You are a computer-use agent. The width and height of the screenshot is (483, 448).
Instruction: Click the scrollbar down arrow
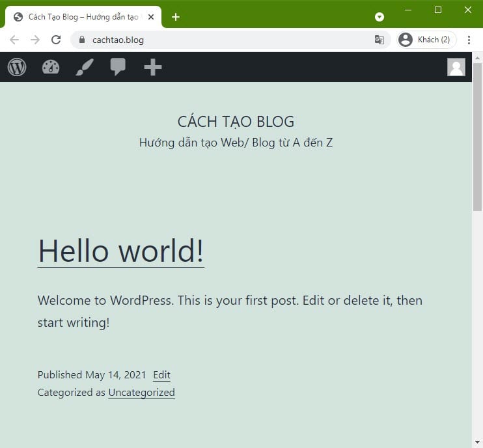477,442
